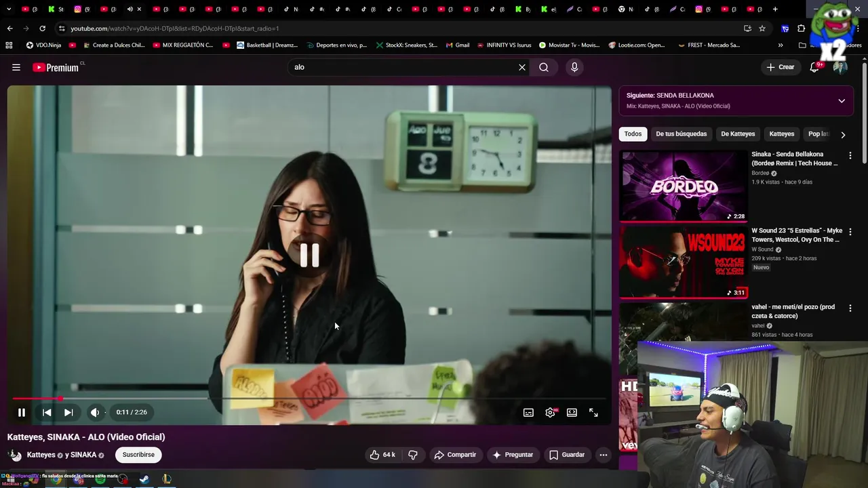The height and width of the screenshot is (488, 868).
Task: Open the YouTube hamburger guide menu
Action: coord(16,67)
